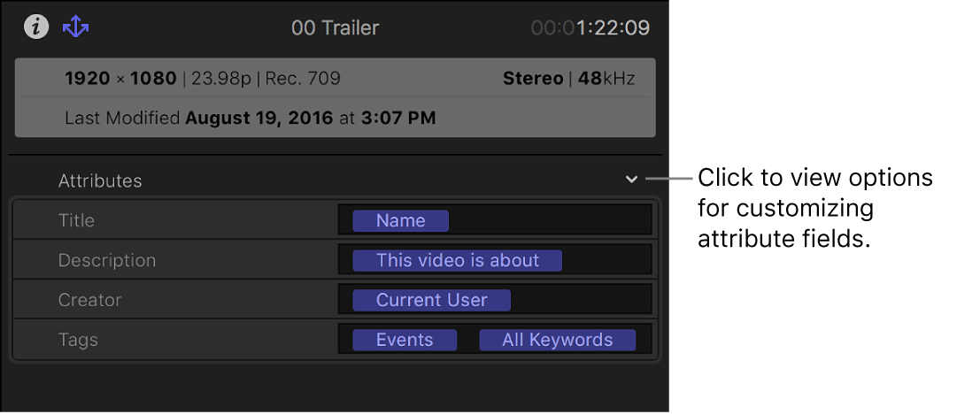Click the 00:01:22:09 duration timecode
This screenshot has width=980, height=414.
pyautogui.click(x=590, y=27)
